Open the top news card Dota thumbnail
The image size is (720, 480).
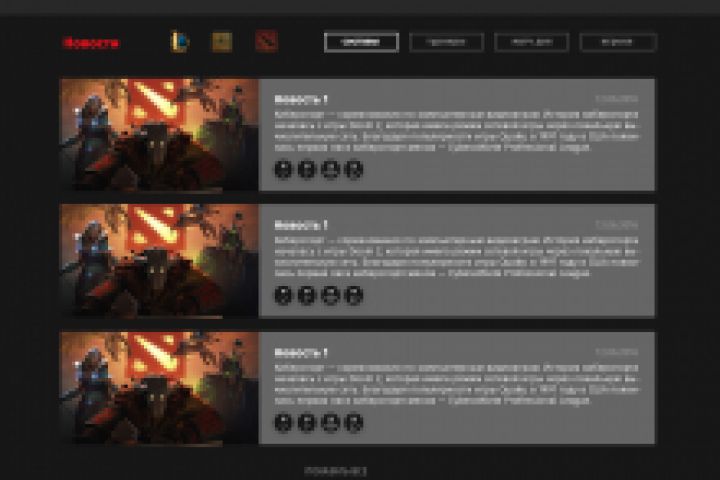point(159,134)
